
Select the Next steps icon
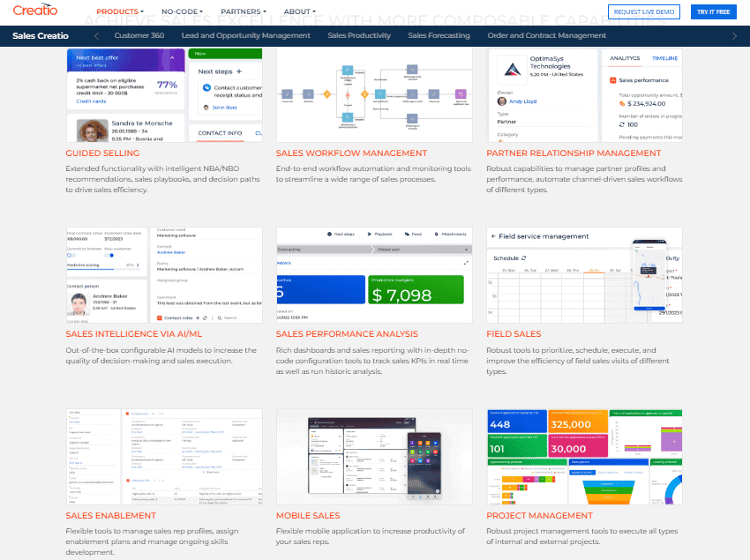(329, 234)
